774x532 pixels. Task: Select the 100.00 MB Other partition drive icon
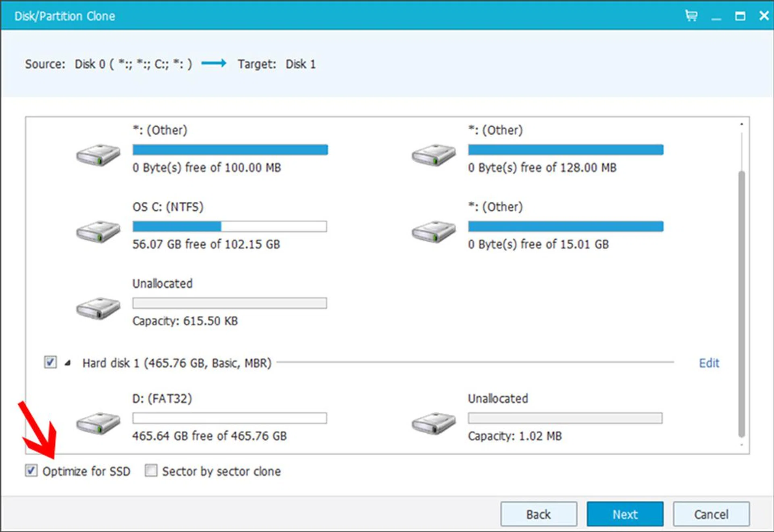tap(98, 155)
